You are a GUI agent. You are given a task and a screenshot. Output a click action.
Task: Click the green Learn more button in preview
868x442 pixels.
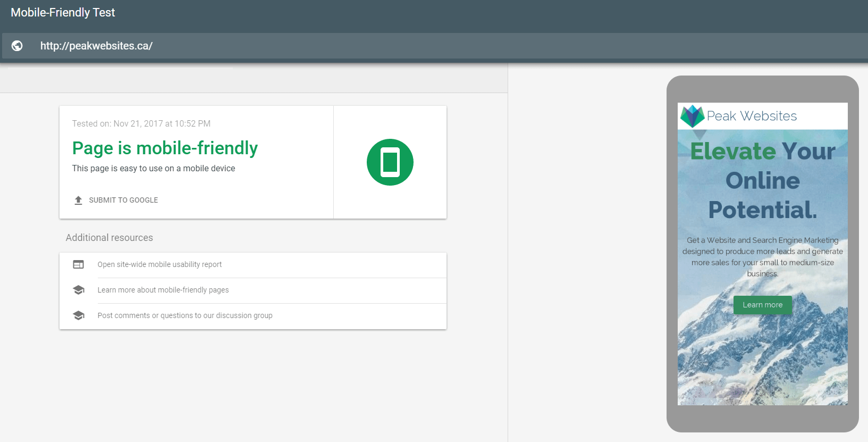click(x=763, y=305)
